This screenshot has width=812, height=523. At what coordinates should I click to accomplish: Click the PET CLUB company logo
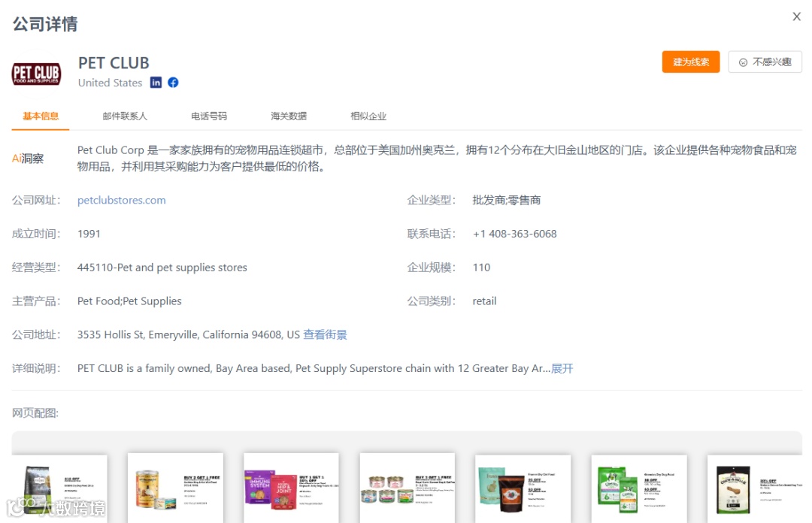(36, 74)
